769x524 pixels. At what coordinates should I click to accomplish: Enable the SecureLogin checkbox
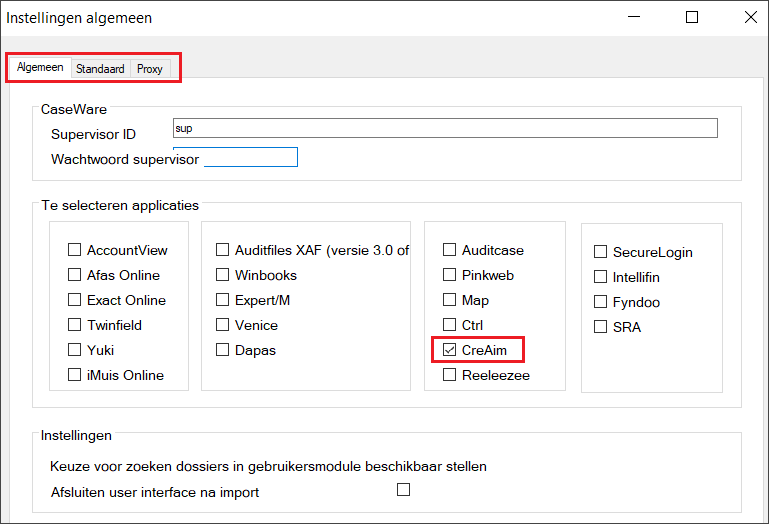click(600, 252)
